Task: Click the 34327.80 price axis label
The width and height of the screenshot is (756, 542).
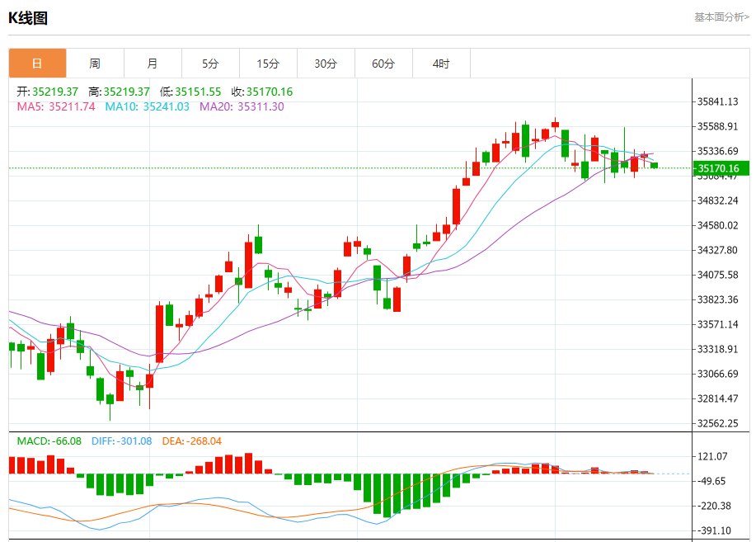Action: pyautogui.click(x=718, y=250)
